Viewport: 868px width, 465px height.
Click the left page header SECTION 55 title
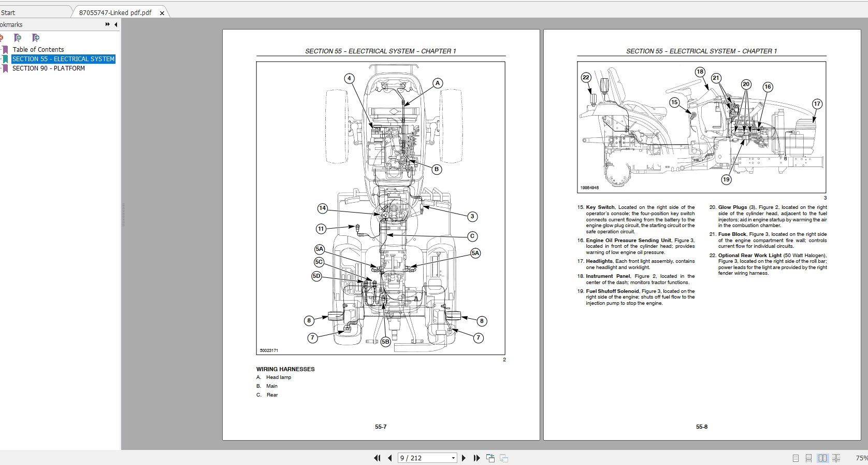[x=381, y=51]
